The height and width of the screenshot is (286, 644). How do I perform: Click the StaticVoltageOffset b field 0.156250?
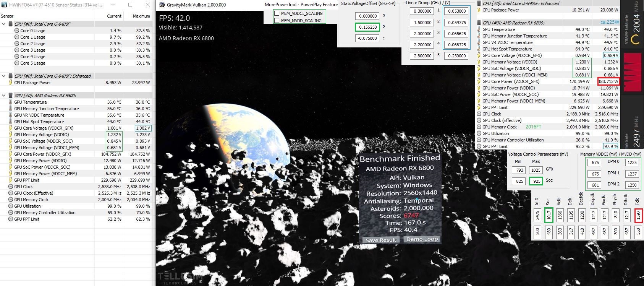(x=367, y=27)
